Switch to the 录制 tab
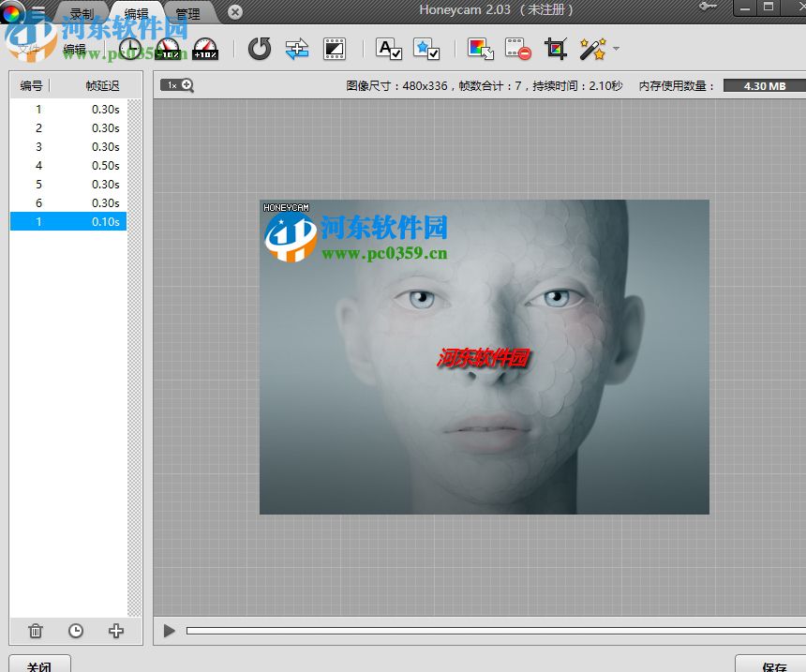The image size is (806, 672). click(x=82, y=14)
